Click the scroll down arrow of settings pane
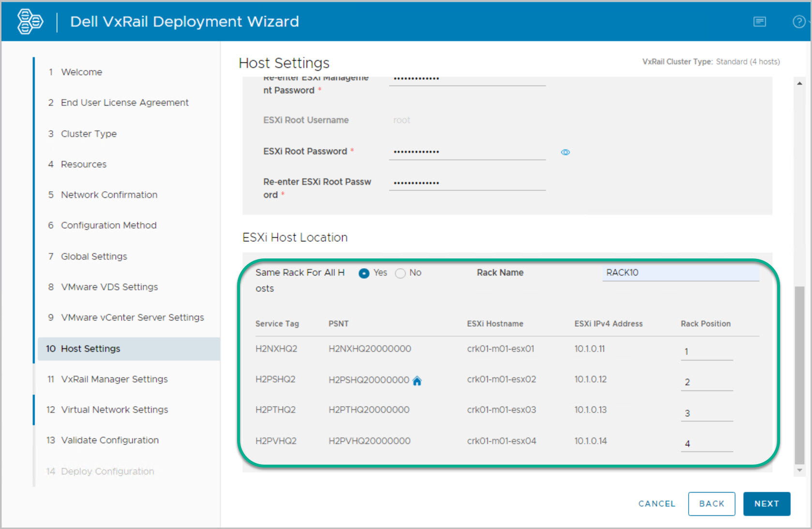Screen dimensions: 812x529 click(799, 470)
